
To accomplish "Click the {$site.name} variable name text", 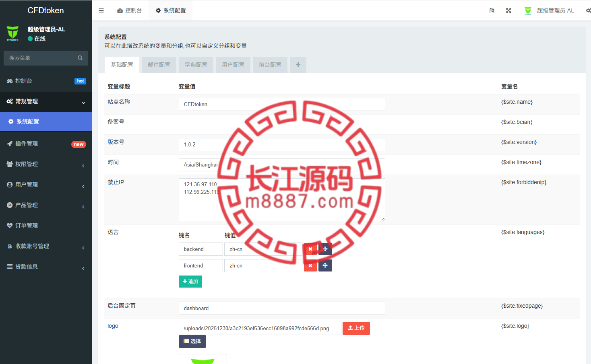I will [517, 102].
